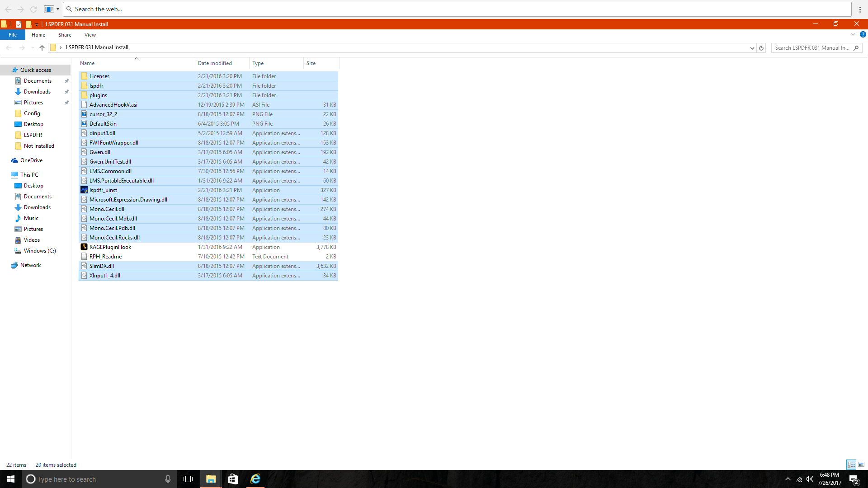The image size is (868, 488).
Task: Select the RPH_Readme text document
Action: (105, 257)
